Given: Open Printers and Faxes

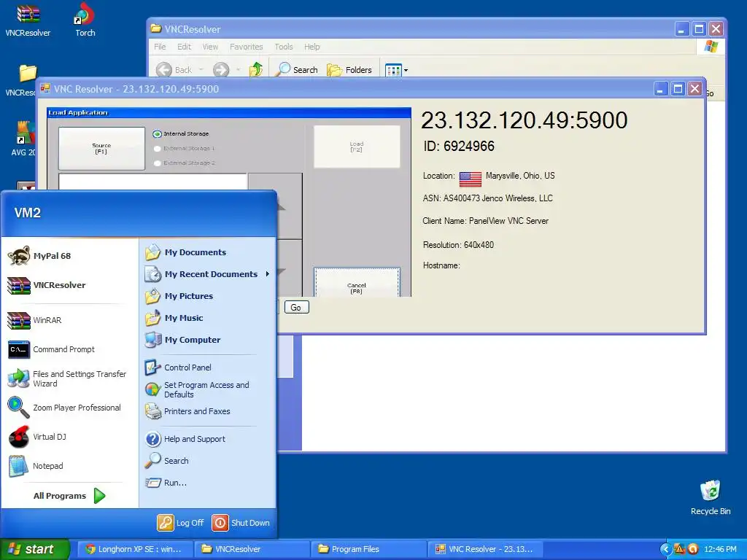Looking at the screenshot, I should tap(187, 411).
